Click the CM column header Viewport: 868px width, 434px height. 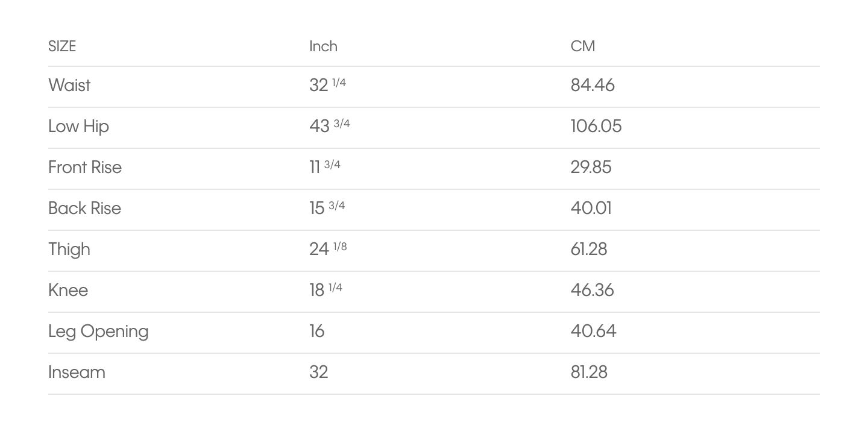point(583,46)
